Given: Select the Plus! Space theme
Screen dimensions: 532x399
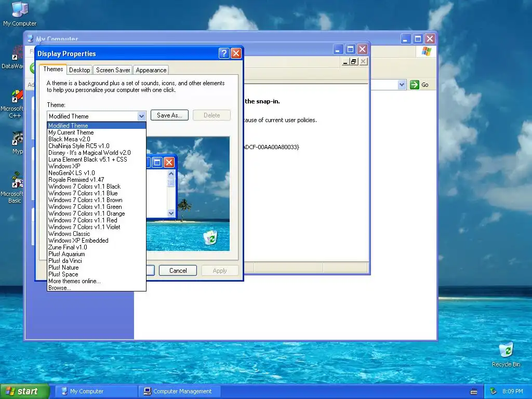Looking at the screenshot, I should [x=96, y=274].
